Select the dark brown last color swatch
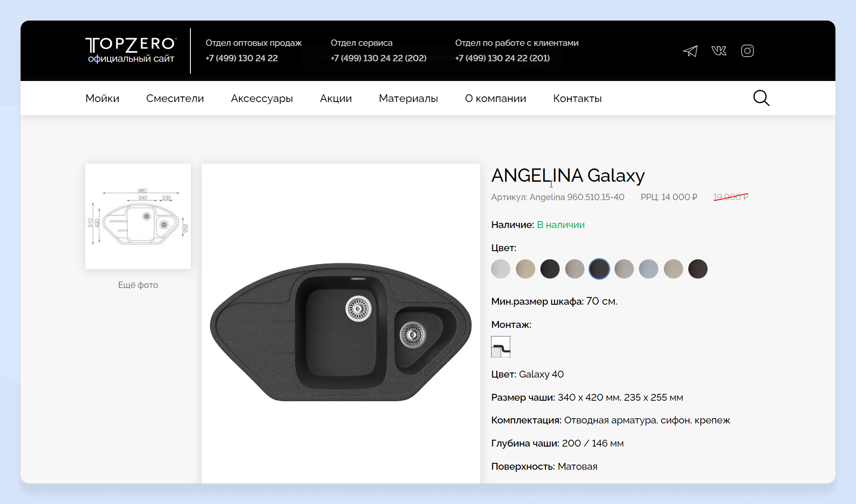Screen dimensions: 856x504 click(x=698, y=269)
